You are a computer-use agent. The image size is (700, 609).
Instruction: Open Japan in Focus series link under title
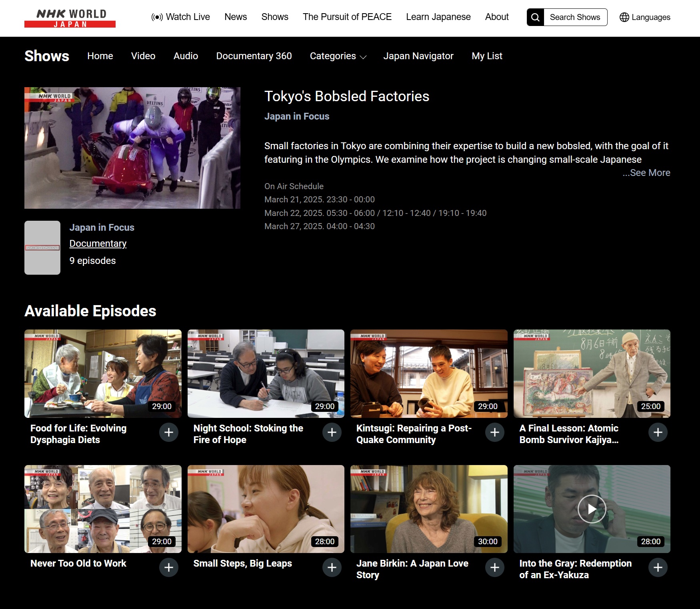click(296, 116)
